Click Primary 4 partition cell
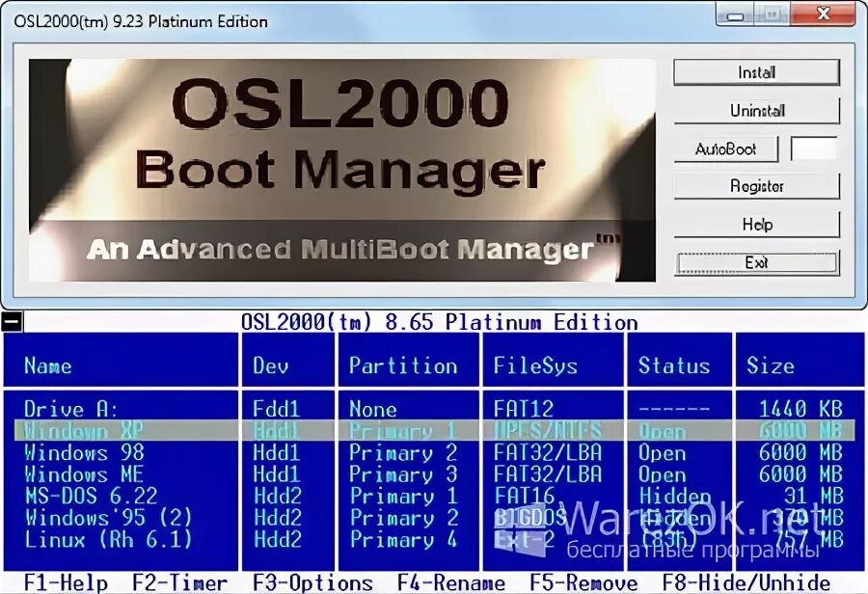868x594 pixels. [x=403, y=539]
